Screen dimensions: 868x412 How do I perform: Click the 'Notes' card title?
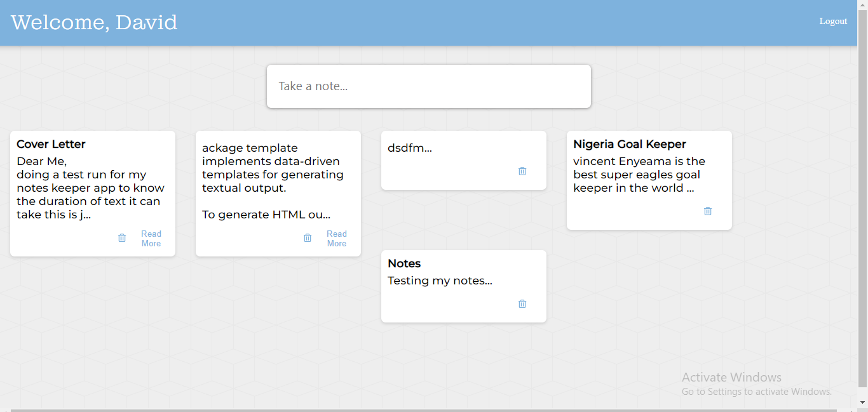tap(404, 264)
